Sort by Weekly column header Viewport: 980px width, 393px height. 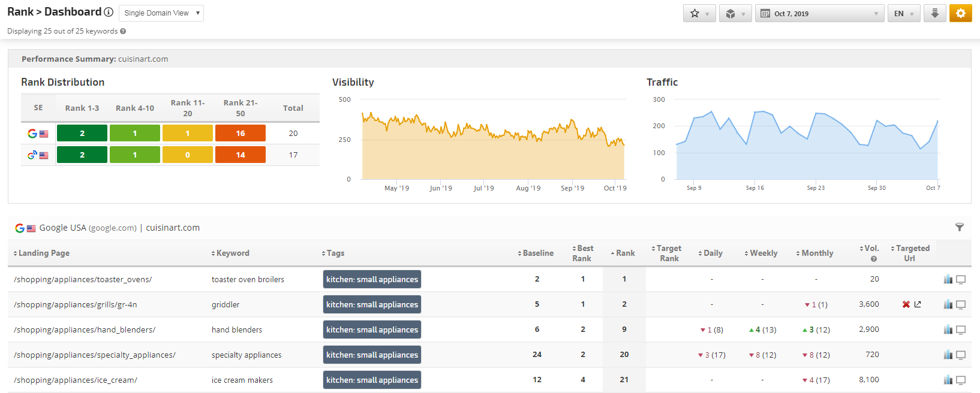pyautogui.click(x=760, y=253)
